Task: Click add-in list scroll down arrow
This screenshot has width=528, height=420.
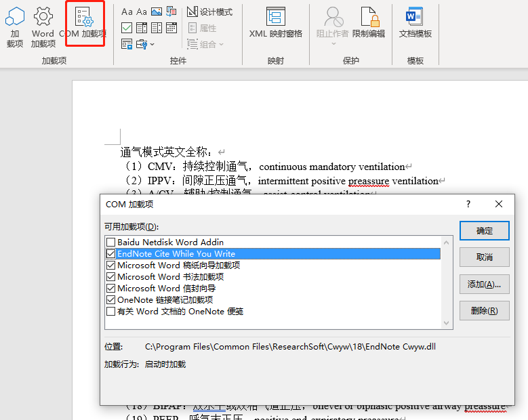Action: [446, 323]
